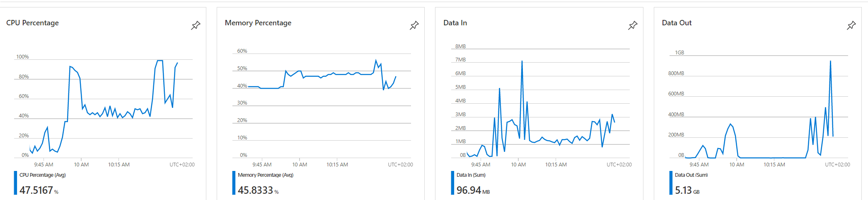This screenshot has height=200, width=868.
Task: Click the 96.94 MB Data In total
Action: pyautogui.click(x=473, y=190)
